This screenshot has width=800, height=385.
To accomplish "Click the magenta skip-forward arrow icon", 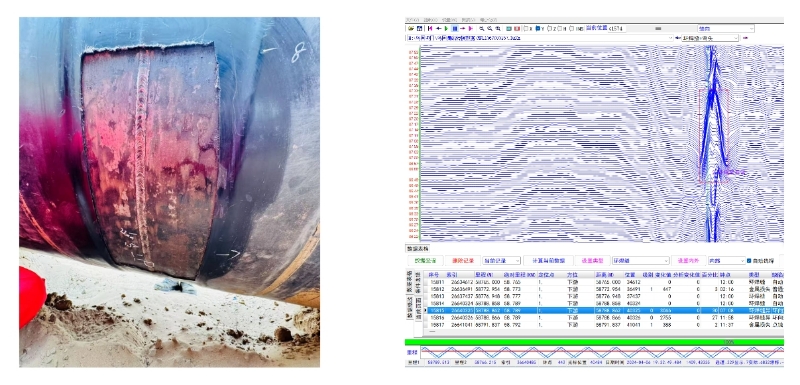I will point(470,29).
